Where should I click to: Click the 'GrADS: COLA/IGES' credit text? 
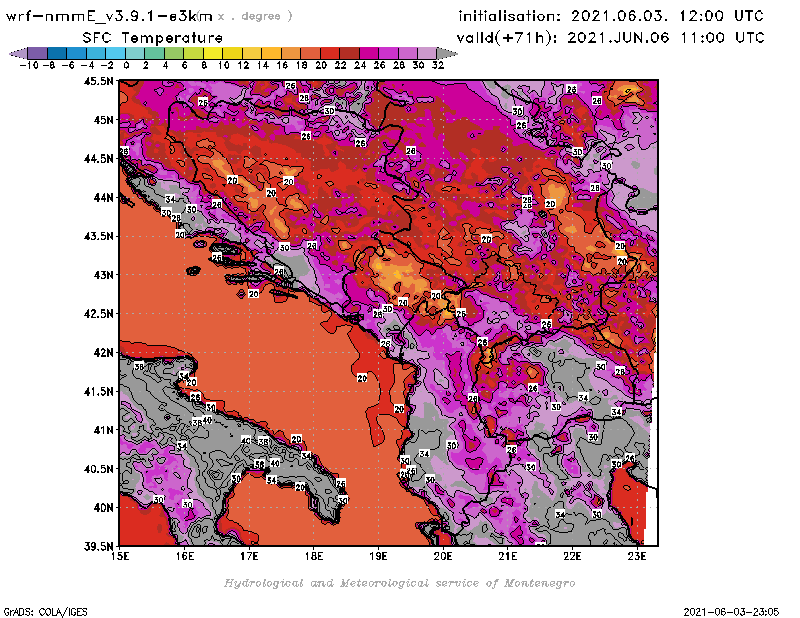click(45, 612)
